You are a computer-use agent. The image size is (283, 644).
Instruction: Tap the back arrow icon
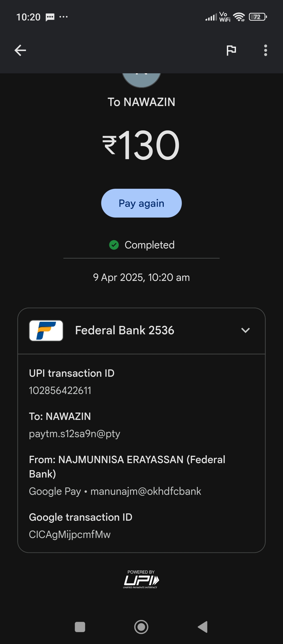click(x=20, y=50)
